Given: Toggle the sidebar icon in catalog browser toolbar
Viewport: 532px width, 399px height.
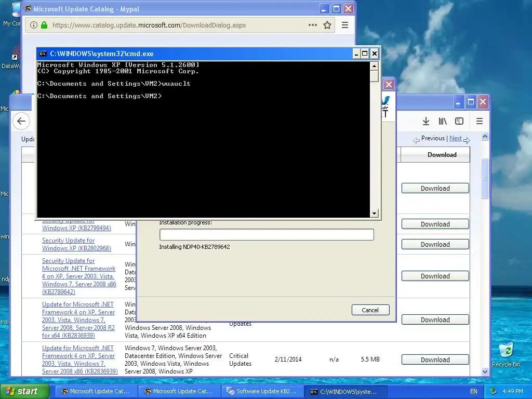Looking at the screenshot, I should click(x=459, y=121).
